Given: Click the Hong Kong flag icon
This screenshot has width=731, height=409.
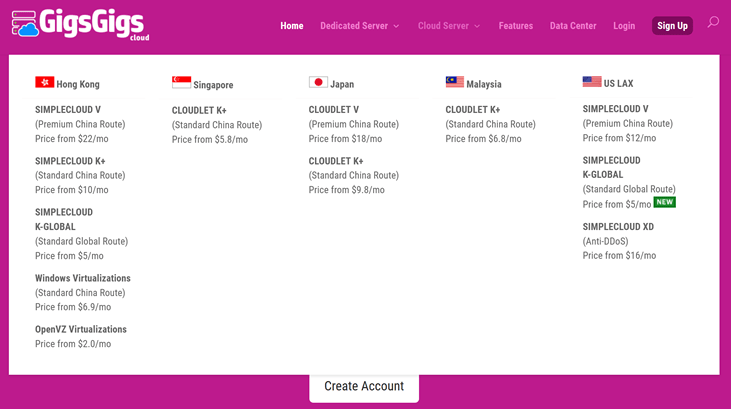Looking at the screenshot, I should coord(45,83).
